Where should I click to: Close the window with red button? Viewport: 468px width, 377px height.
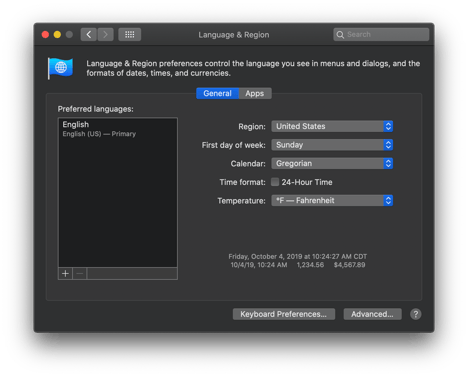click(45, 35)
